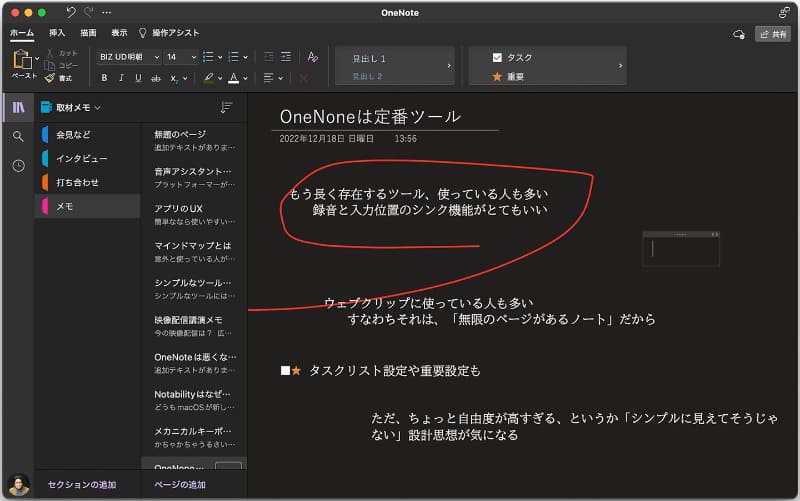Check the cloud sync status icon
This screenshot has width=800, height=501.
[x=739, y=34]
